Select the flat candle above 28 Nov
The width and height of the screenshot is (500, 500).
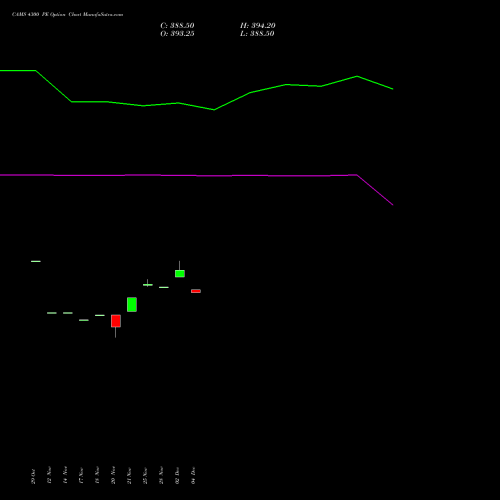pyautogui.click(x=164, y=287)
